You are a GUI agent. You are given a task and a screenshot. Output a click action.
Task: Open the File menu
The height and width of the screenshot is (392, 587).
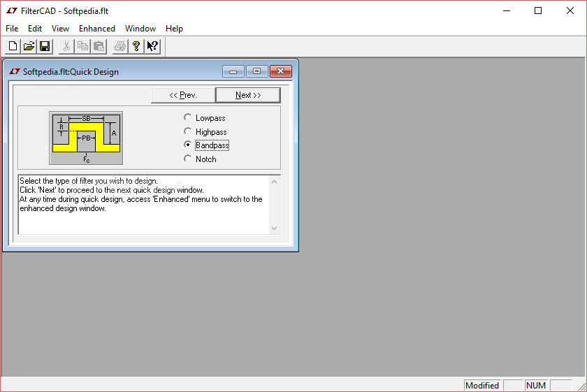(x=12, y=29)
